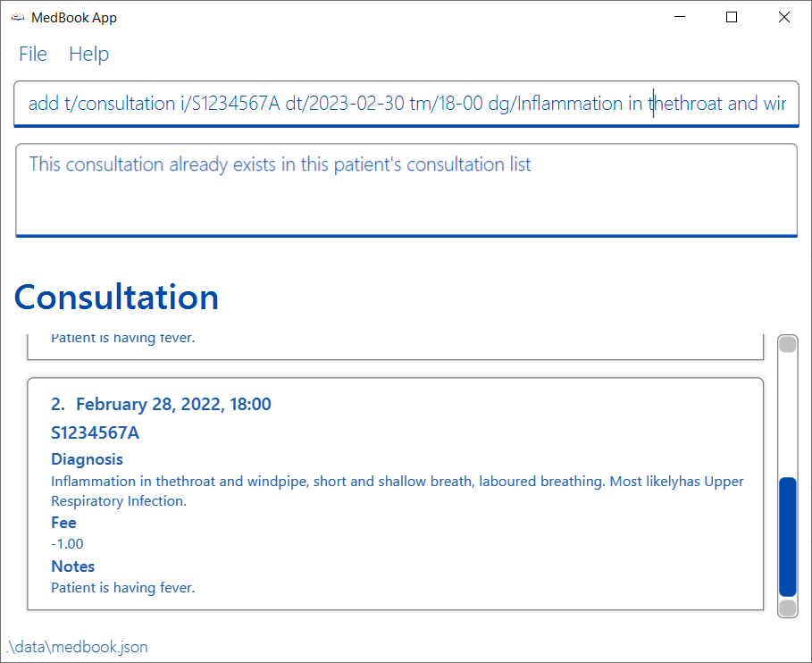Viewport: 812px width, 663px height.
Task: Click the scroll-up button of the consultation list
Action: [x=787, y=344]
